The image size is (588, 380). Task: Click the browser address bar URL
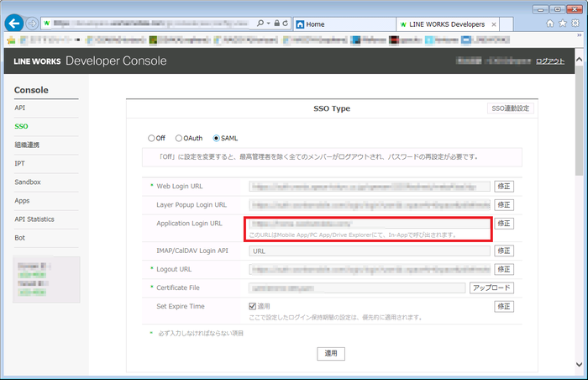pos(150,24)
